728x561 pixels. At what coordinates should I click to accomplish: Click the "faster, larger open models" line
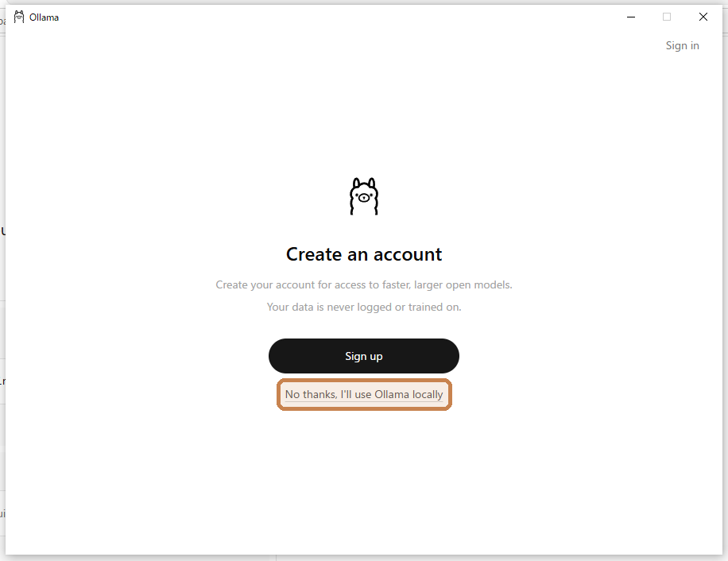pyautogui.click(x=364, y=285)
